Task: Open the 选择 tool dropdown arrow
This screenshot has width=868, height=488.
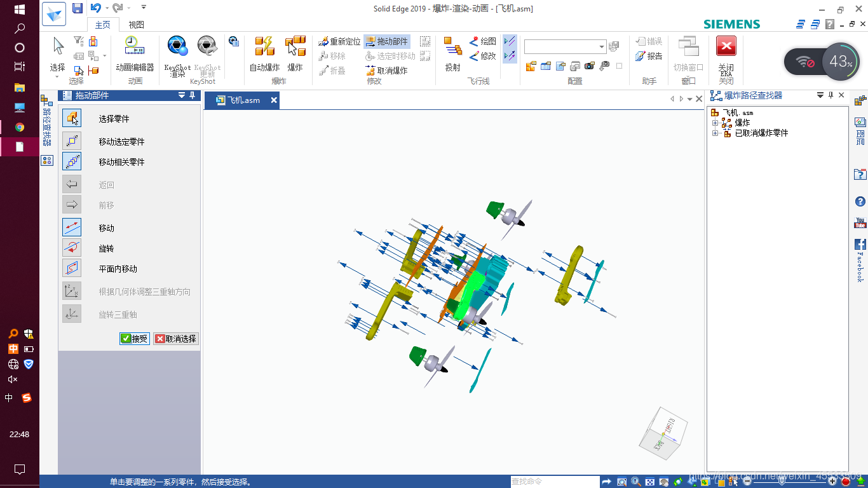Action: click(57, 77)
